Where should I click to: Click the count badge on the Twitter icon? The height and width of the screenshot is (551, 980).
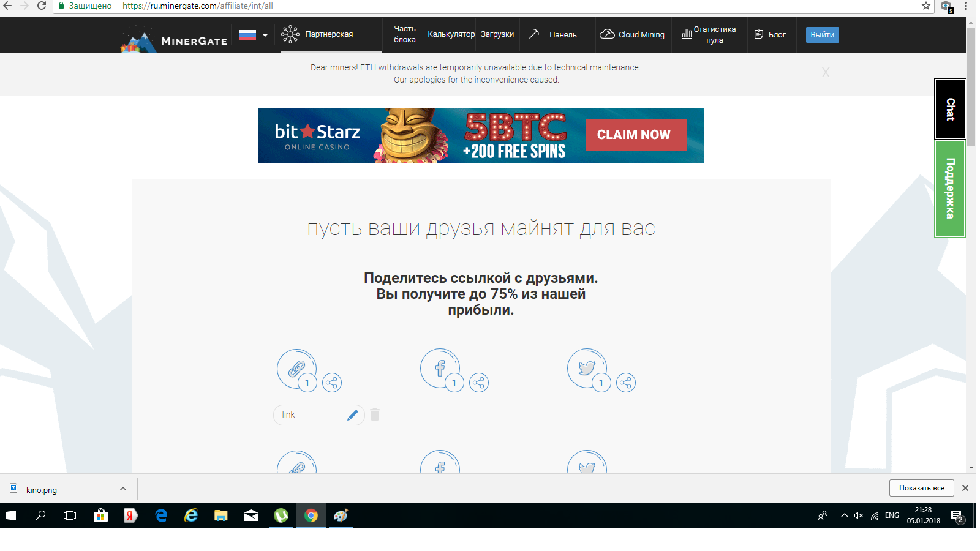click(601, 383)
